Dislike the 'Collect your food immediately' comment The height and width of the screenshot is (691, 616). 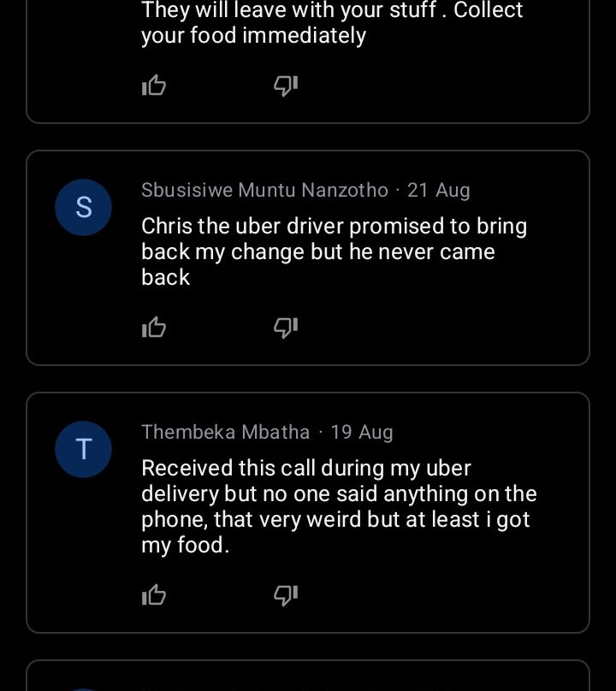tap(285, 86)
